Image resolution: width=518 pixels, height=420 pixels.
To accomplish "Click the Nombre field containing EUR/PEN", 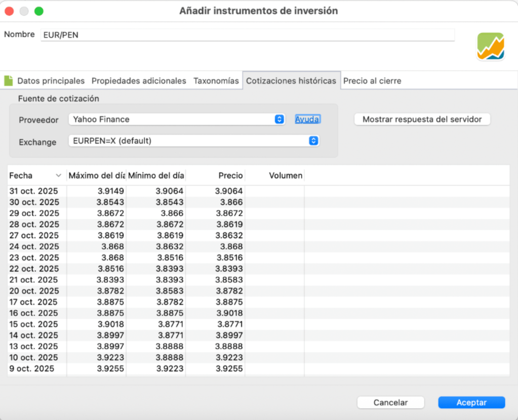I will click(247, 35).
